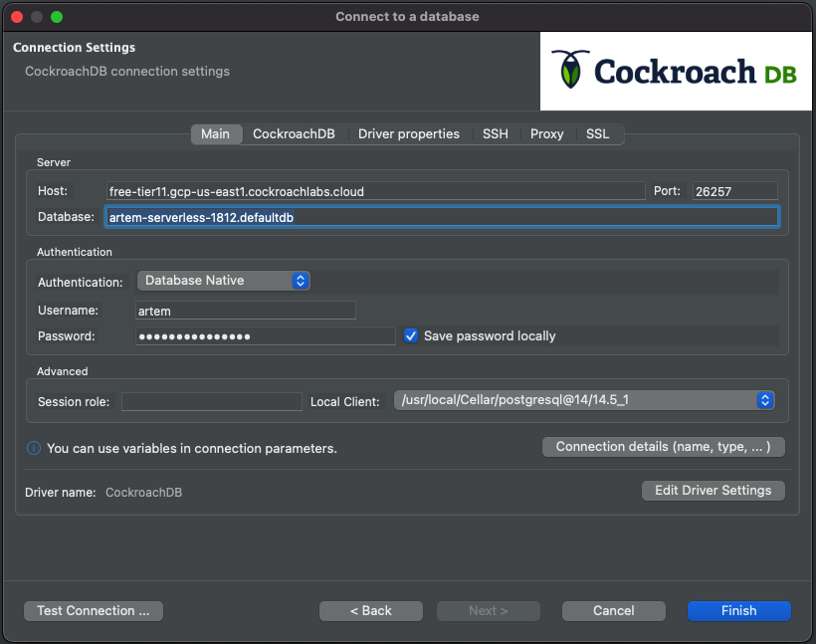The image size is (816, 644).
Task: Click into the Host input field
Action: (376, 191)
